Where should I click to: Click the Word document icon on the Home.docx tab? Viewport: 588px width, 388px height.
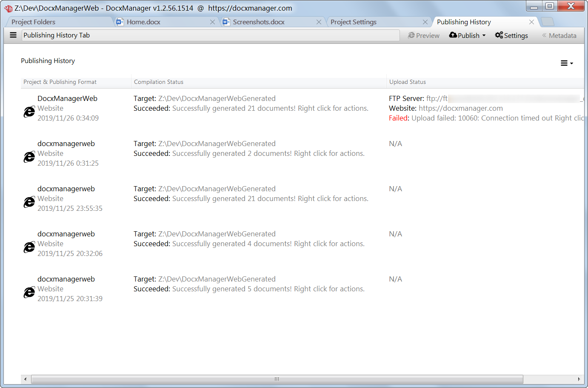120,21
